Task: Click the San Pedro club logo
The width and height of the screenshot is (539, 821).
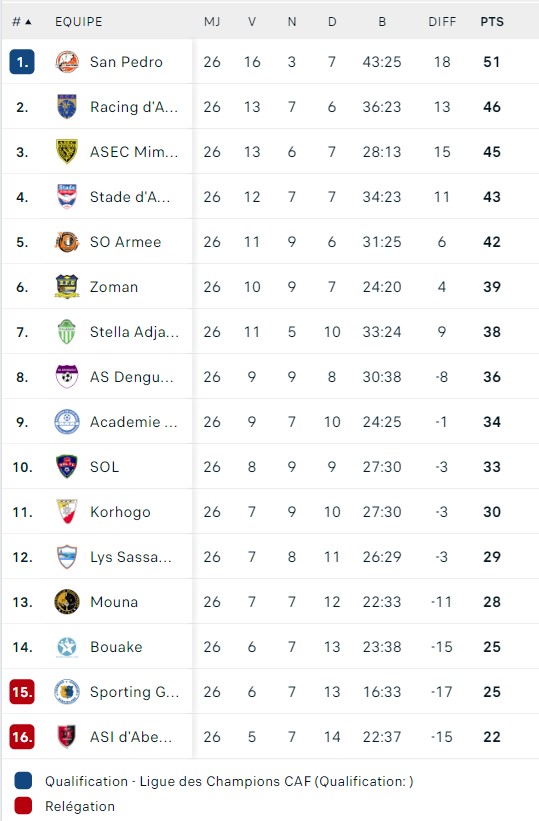Action: point(67,62)
